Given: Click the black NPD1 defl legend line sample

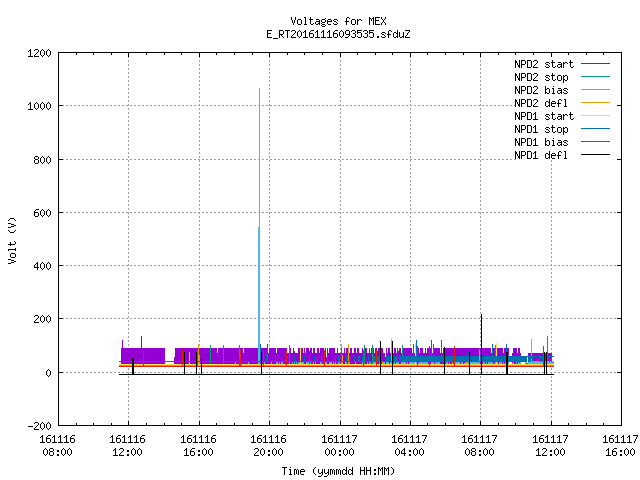Looking at the screenshot, I should [595, 155].
